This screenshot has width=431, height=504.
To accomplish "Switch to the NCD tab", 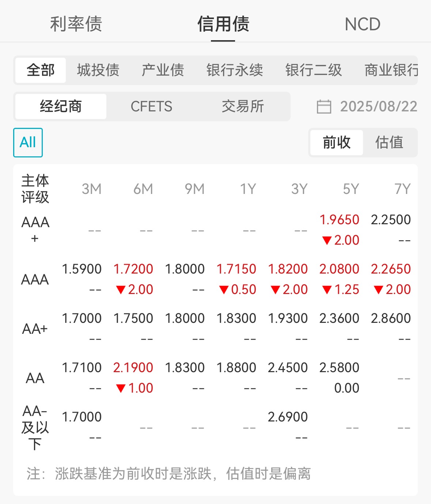I will click(362, 24).
